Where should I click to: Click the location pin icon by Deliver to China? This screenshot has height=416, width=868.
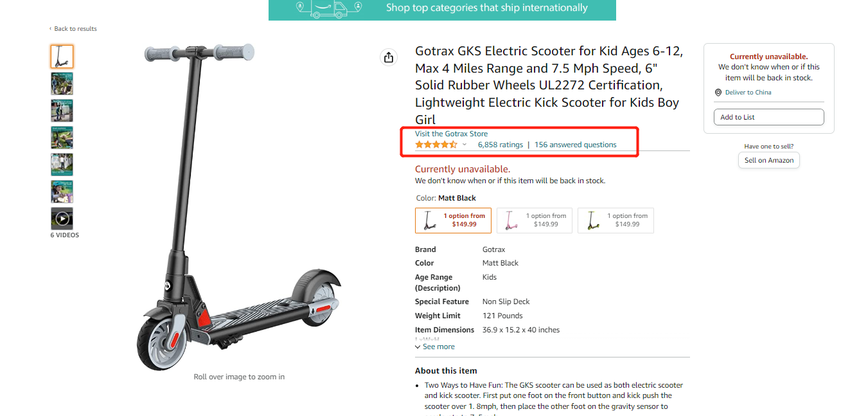pos(718,93)
